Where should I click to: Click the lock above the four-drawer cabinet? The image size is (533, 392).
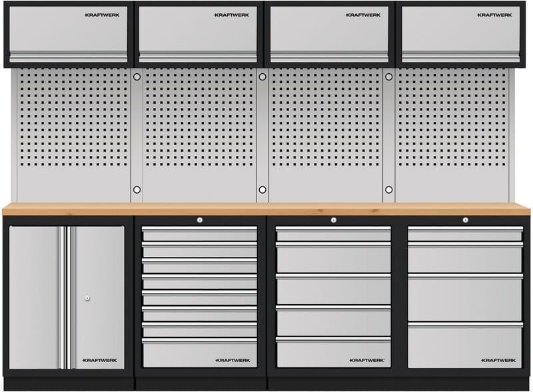465,220
